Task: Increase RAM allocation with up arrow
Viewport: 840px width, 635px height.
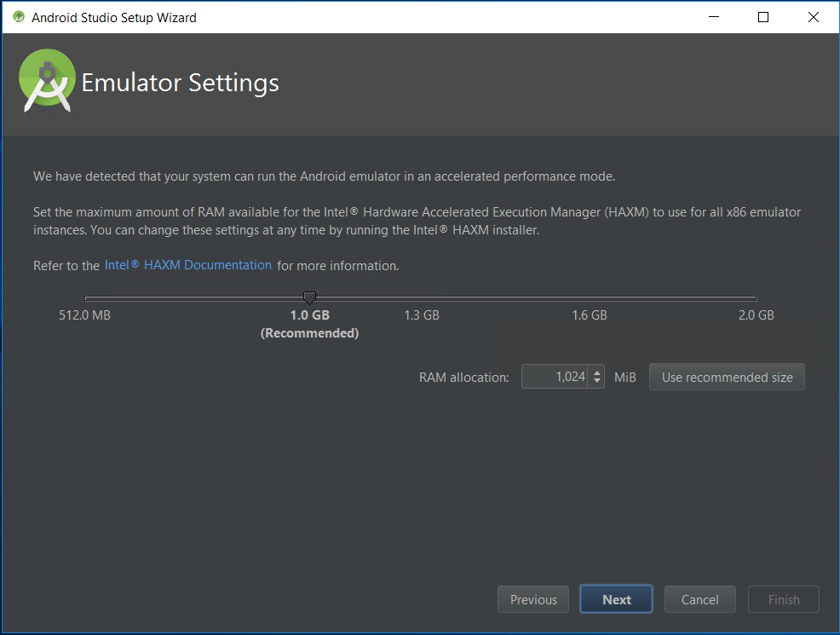Action: 597,372
